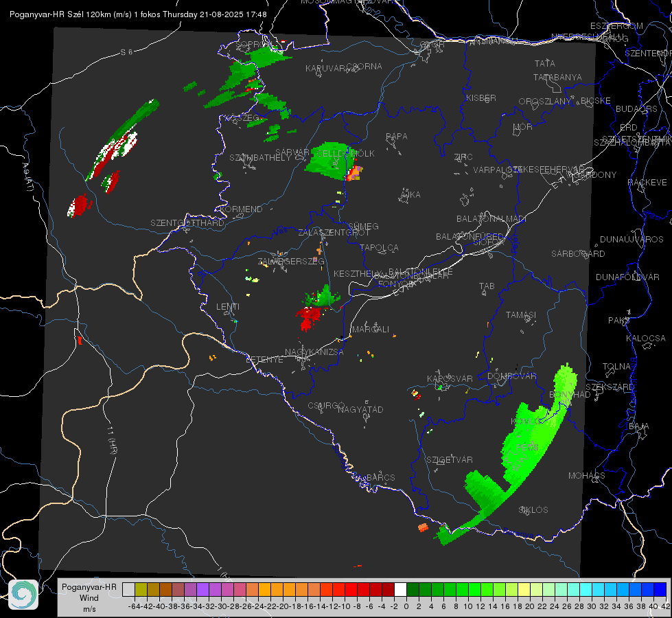Click the KAPUVAR city label

pyautogui.click(x=326, y=69)
